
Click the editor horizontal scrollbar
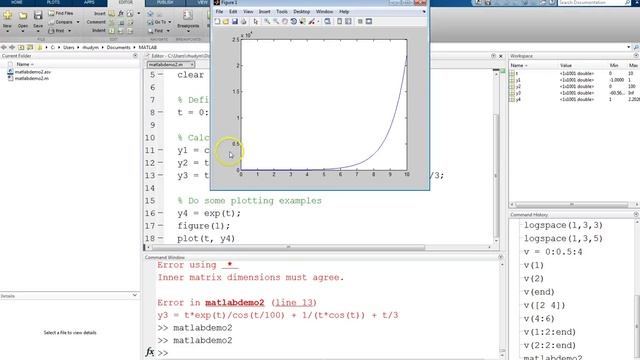click(x=288, y=247)
